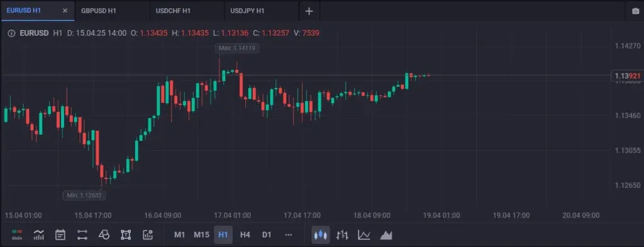The image size is (644, 247).
Task: Click the 15.04 01:00 time label
Action: (23, 216)
